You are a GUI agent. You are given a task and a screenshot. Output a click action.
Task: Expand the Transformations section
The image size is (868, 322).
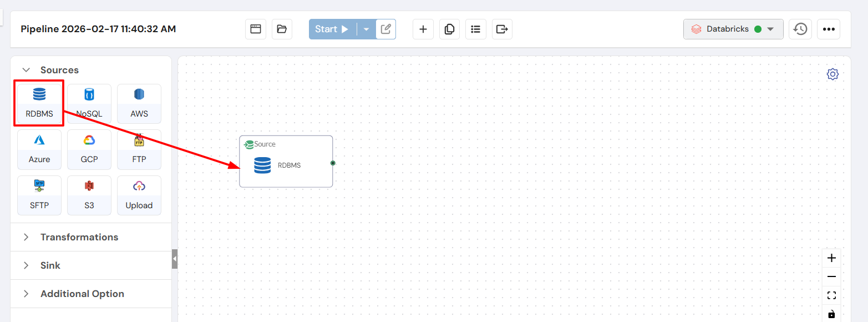click(79, 237)
